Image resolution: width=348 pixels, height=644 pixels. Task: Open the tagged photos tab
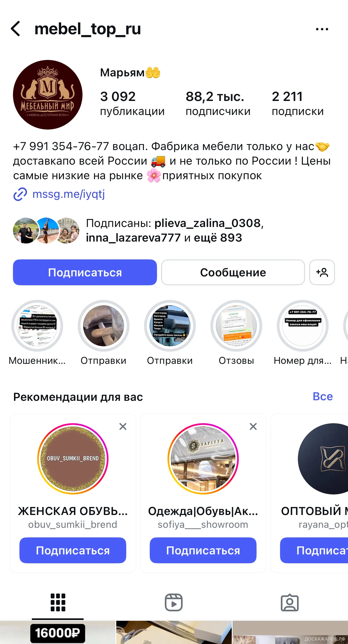click(x=289, y=602)
